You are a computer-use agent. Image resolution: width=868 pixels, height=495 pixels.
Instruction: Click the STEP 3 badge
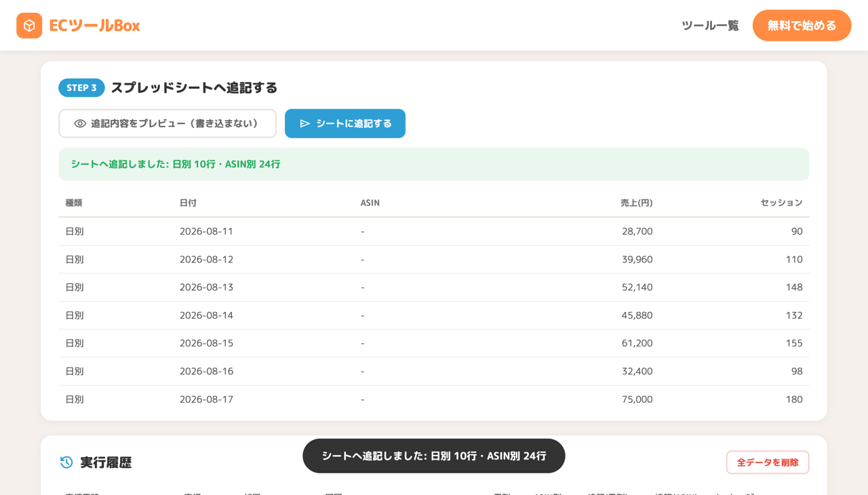pos(81,87)
